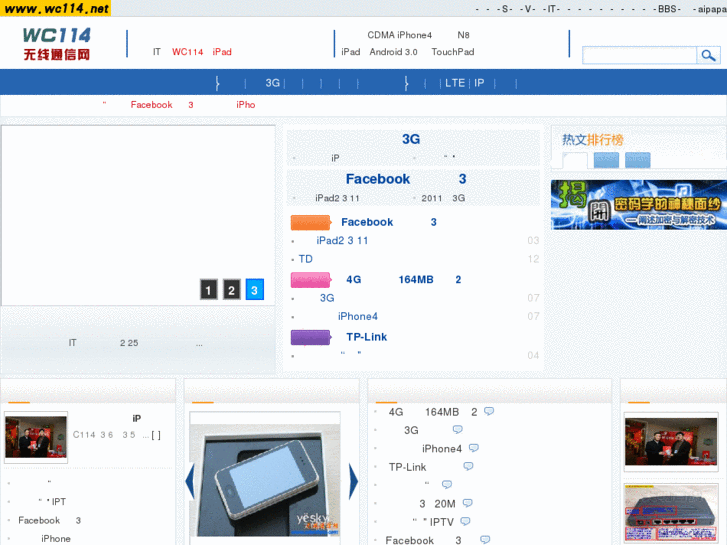Open the iPhone4 news link dated 07
The height and width of the screenshot is (545, 727).
tap(357, 316)
